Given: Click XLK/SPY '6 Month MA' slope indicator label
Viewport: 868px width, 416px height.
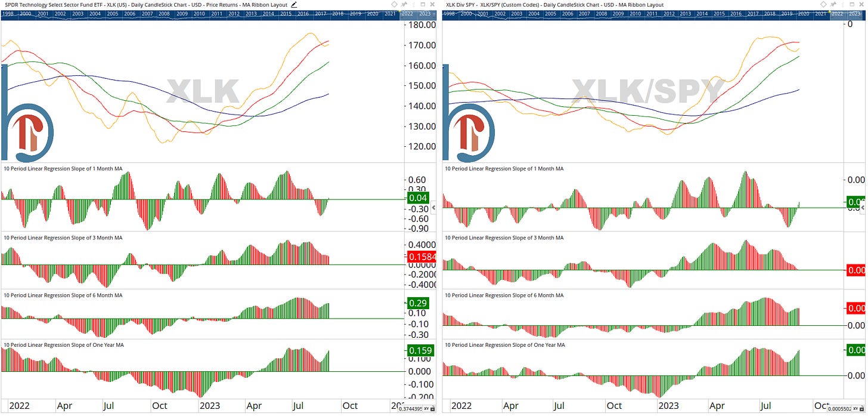Looking at the screenshot, I should 504,295.
